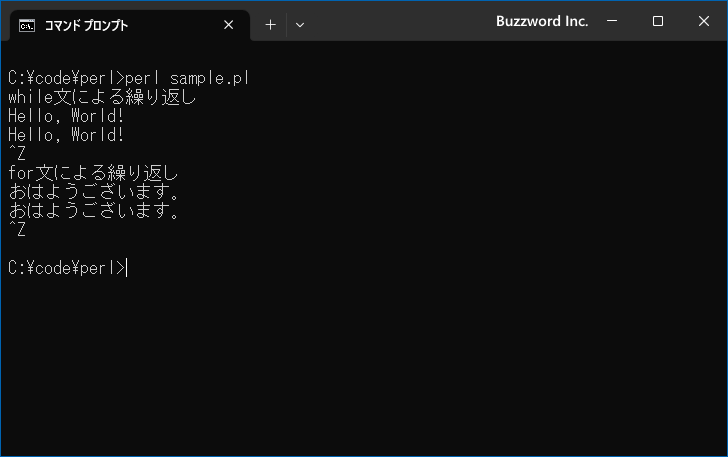
Task: Expand the new tab profile dropdown
Action: [300, 25]
